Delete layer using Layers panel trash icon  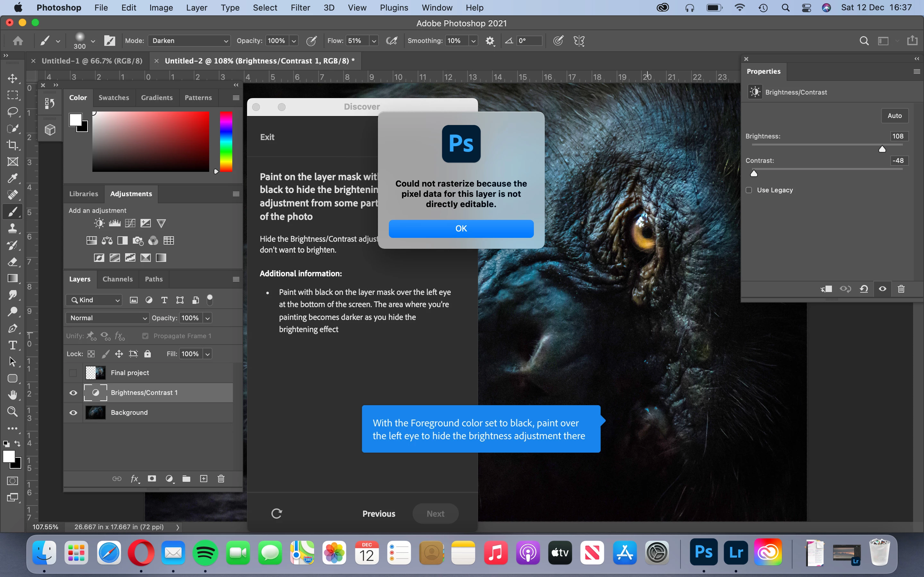[221, 479]
